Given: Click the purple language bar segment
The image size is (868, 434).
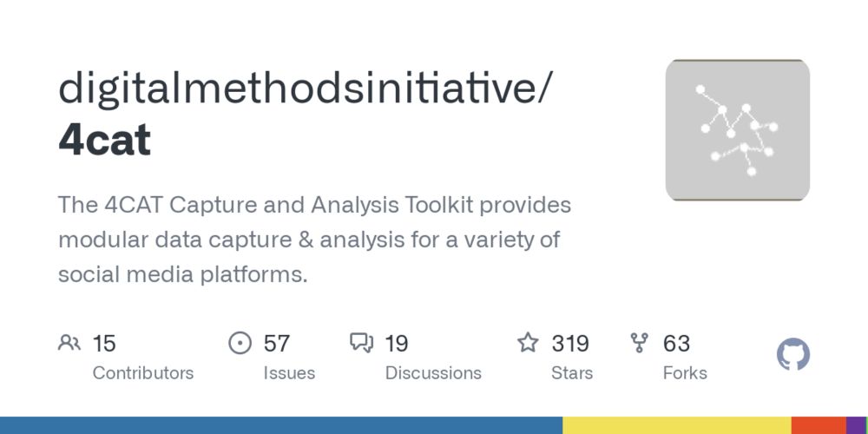Looking at the screenshot, I should pos(856,425).
